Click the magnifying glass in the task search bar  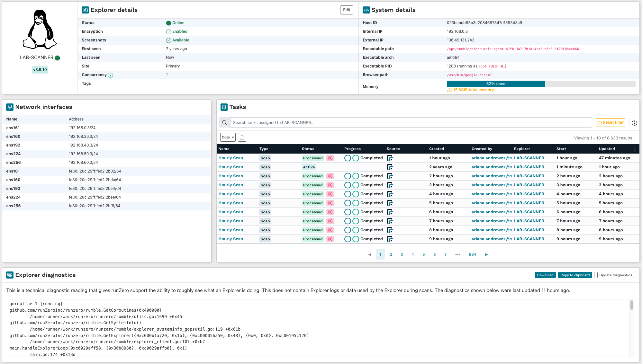224,122
